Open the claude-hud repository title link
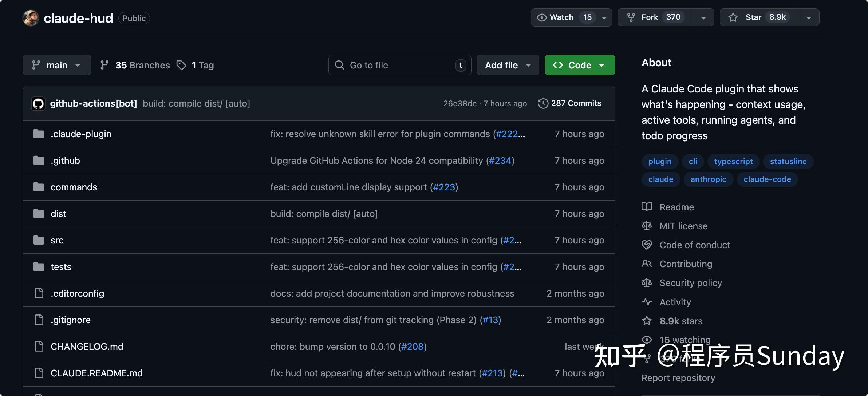The height and width of the screenshot is (396, 868). click(x=78, y=18)
